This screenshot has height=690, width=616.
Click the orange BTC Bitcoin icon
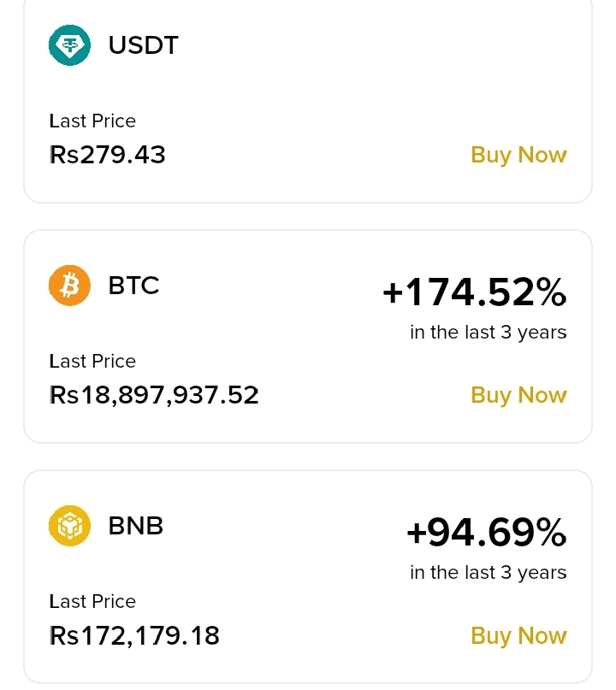(x=69, y=286)
